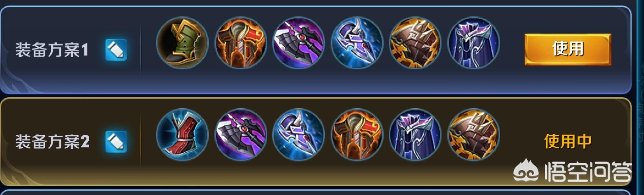Select the spiked brown gauntlet in plan 2
This screenshot has width=644, height=195.
473,135
